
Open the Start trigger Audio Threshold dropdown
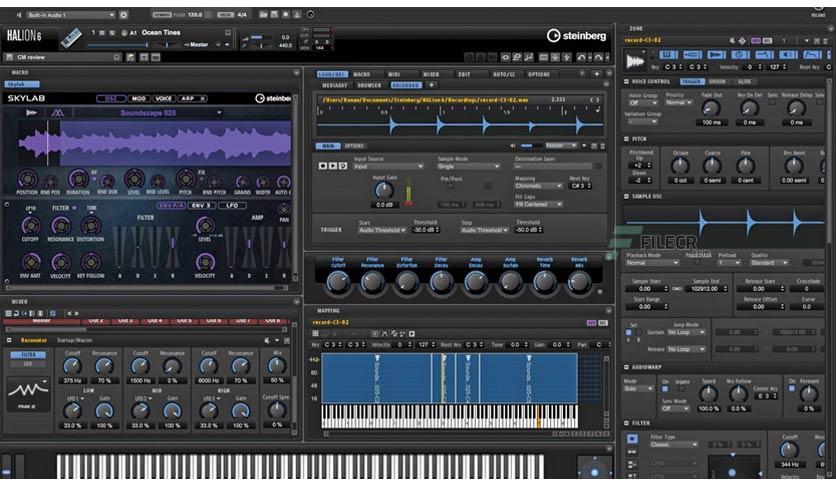[382, 230]
